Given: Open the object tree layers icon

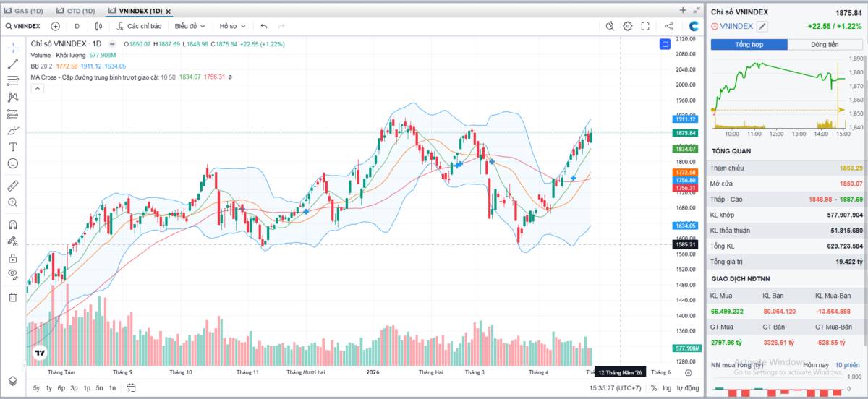Looking at the screenshot, I should coord(13,380).
